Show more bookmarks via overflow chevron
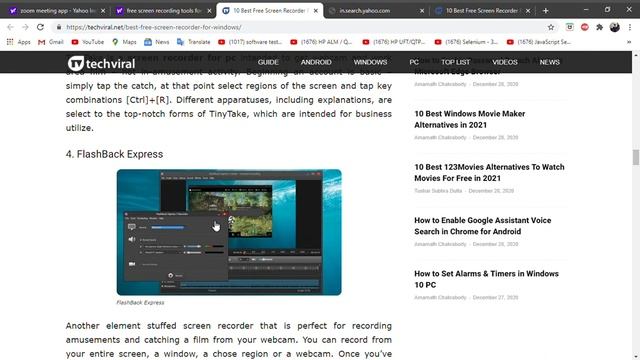The height and width of the screenshot is (360, 640). [x=629, y=42]
